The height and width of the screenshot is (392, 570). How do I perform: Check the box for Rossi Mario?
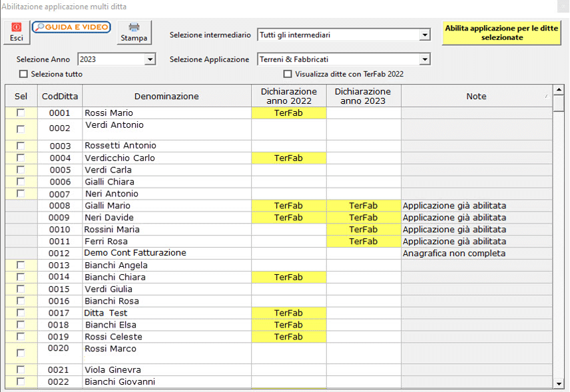(x=21, y=113)
